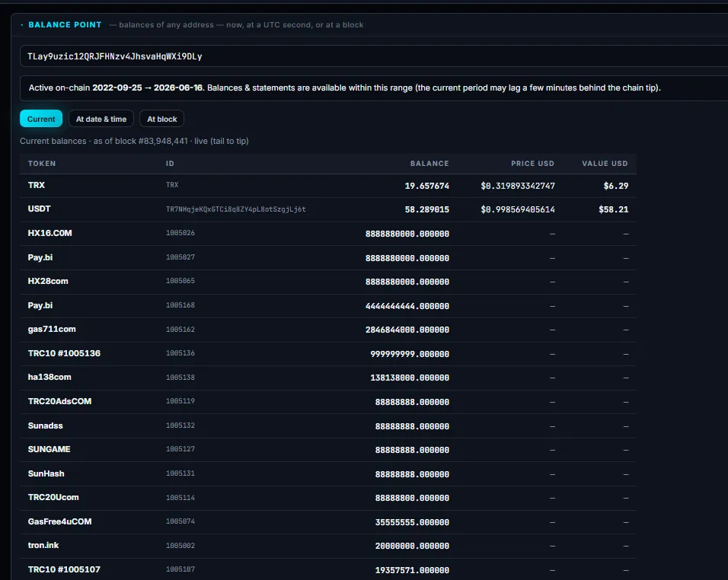The image size is (728, 580).
Task: Click token ID 1005065
Action: (180, 281)
